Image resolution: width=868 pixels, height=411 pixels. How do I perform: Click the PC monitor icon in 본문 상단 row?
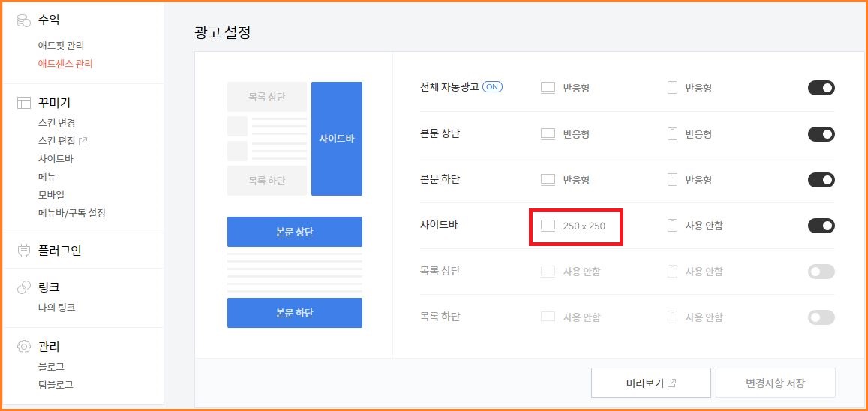pos(548,134)
